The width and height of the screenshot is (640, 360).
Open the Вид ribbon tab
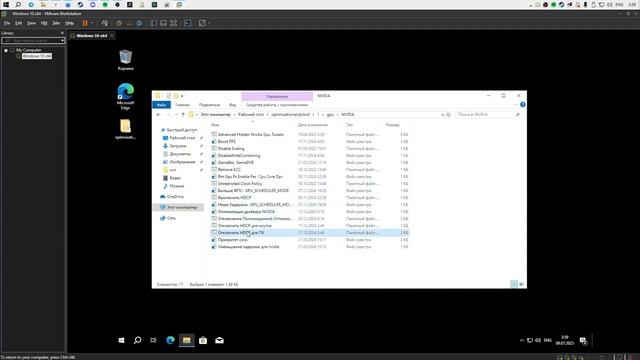click(x=233, y=105)
